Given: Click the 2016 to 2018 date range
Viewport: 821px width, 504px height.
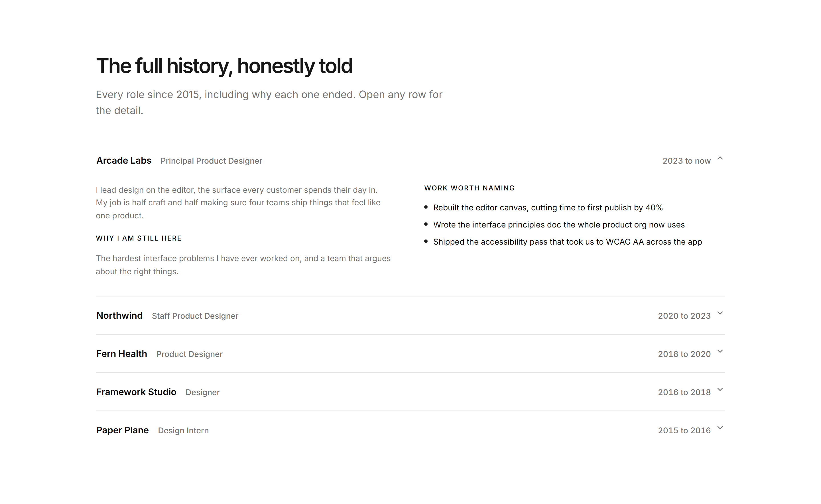Looking at the screenshot, I should click(684, 392).
